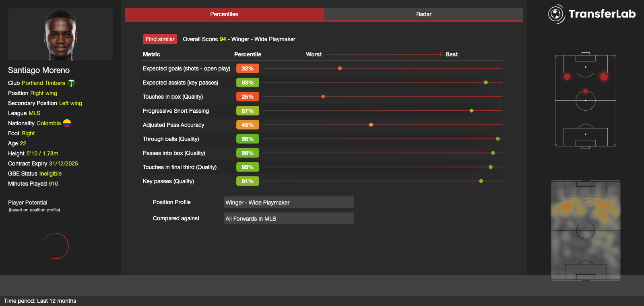Click the right wing position dot on pitch
644x306 pixels.
tap(604, 76)
